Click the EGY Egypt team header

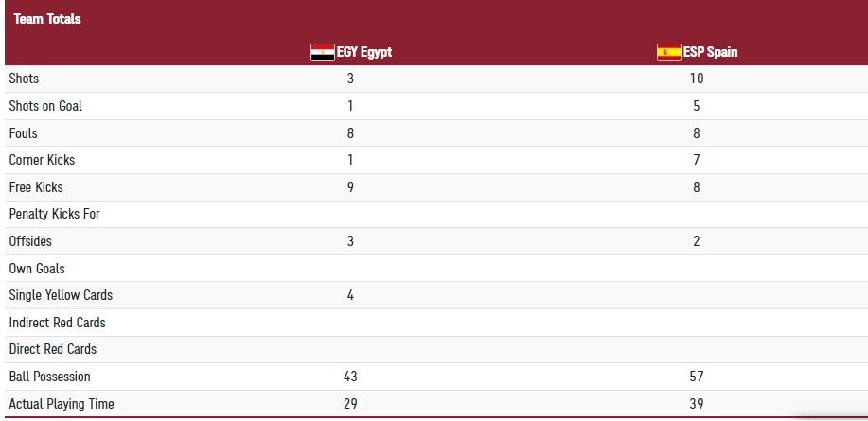[363, 52]
